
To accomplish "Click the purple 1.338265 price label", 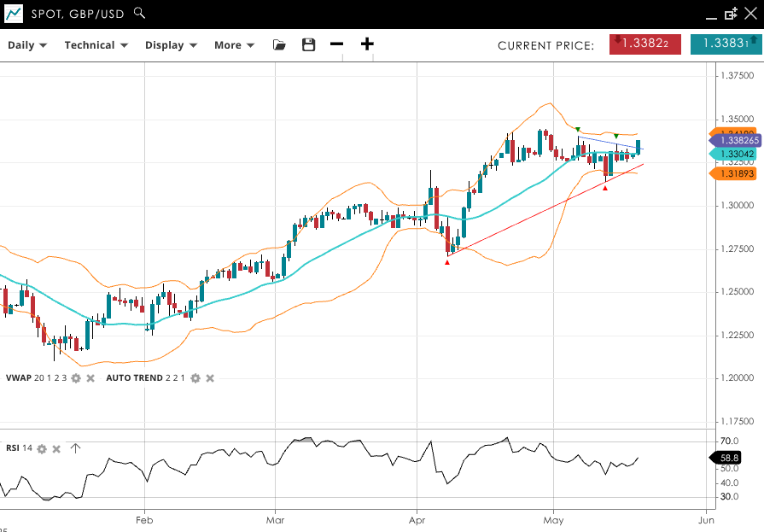I will [738, 140].
